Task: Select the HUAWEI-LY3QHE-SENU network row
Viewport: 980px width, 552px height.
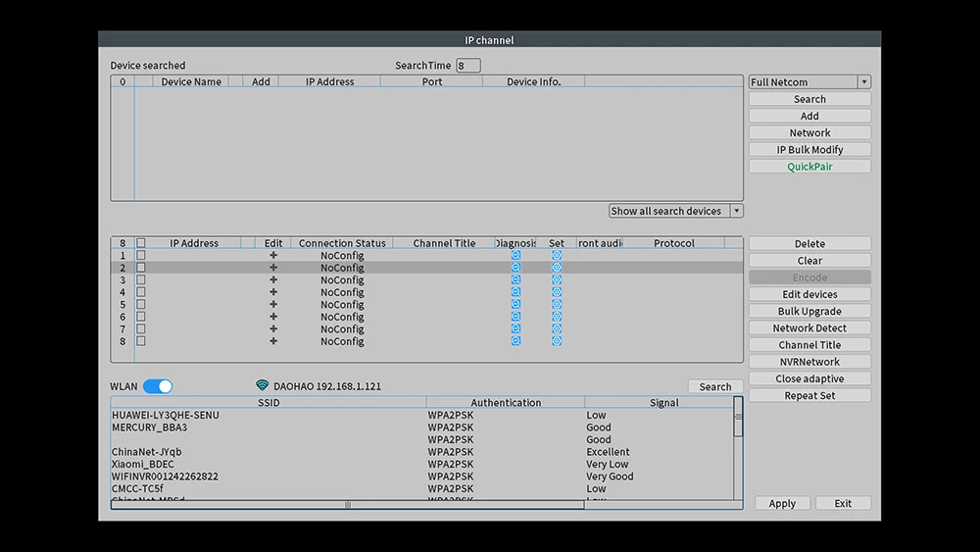Action: [x=421, y=415]
